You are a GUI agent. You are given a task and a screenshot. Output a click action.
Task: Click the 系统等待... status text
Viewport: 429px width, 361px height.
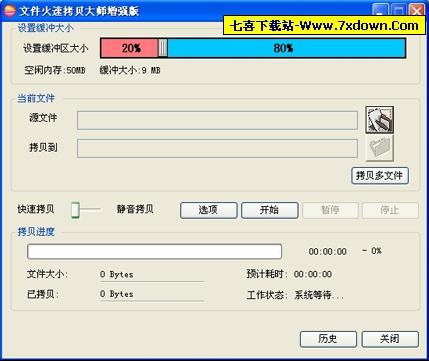(x=319, y=295)
